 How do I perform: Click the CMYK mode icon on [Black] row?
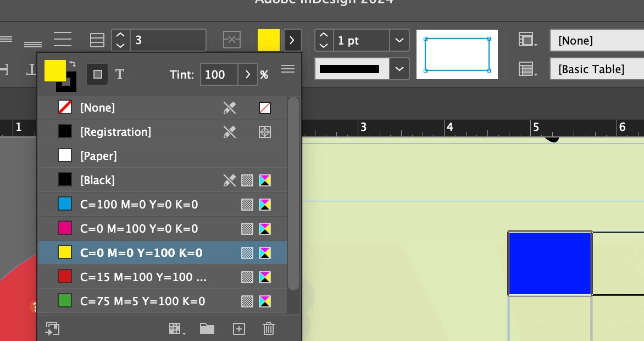pyautogui.click(x=265, y=180)
